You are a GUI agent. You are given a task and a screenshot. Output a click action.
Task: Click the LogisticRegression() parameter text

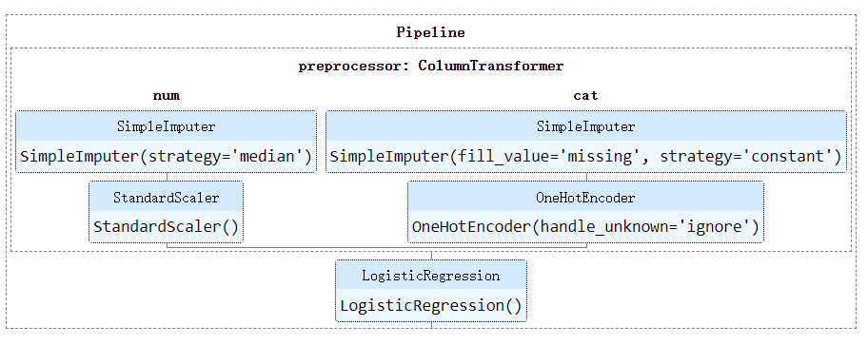point(431,306)
